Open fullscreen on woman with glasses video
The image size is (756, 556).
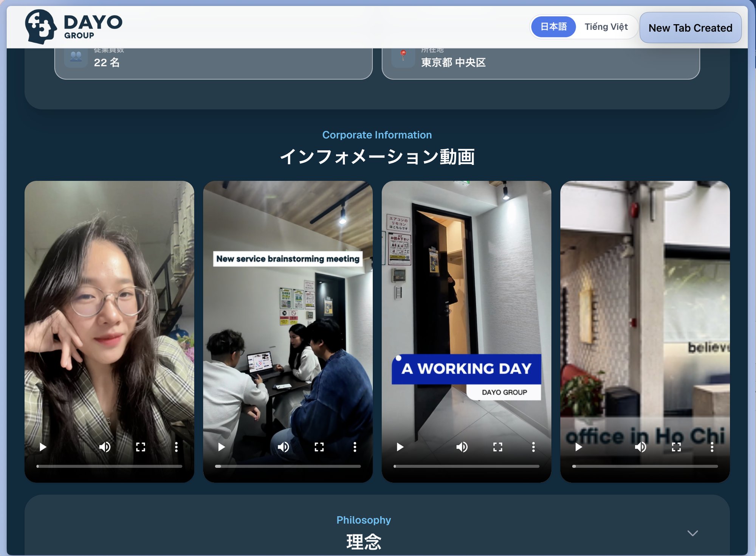(x=141, y=447)
